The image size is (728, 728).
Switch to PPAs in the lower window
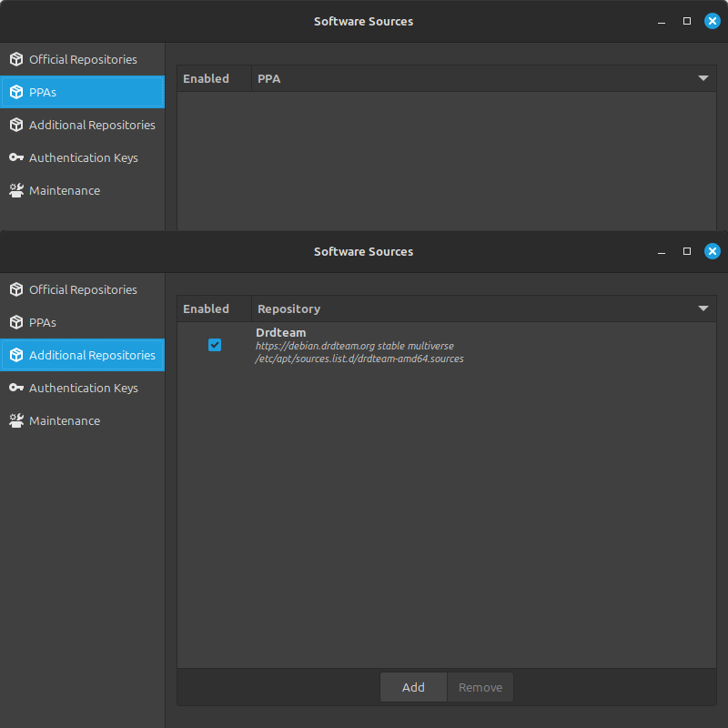pos(82,322)
